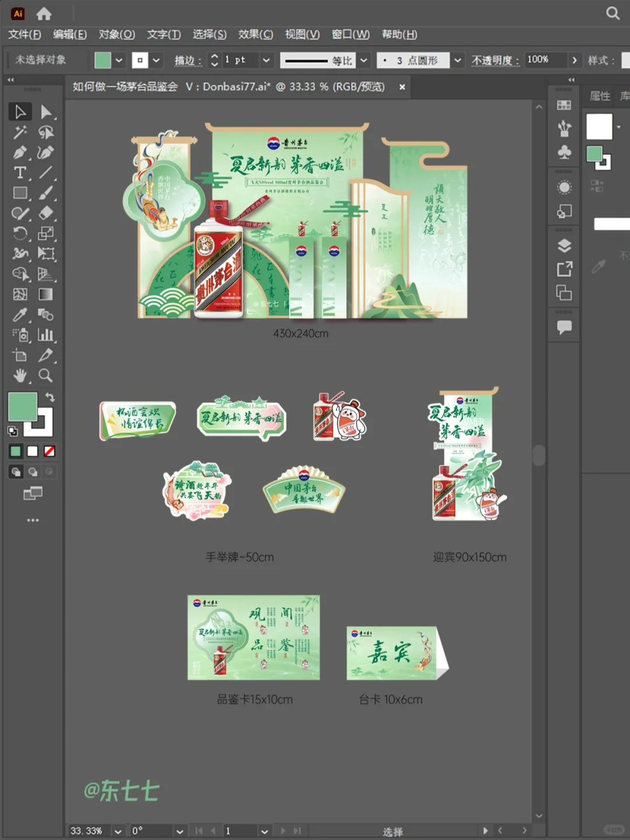Open fill color dropdown in control bar
Screen dimensions: 630x840
click(119, 60)
